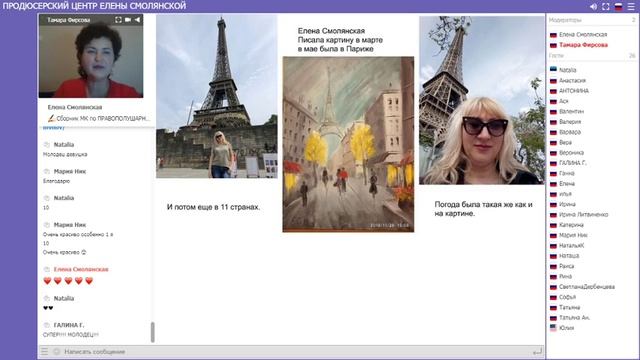Mute the webinar sound with the top speaker icon
The height and width of the screenshot is (360, 640).
[x=593, y=7]
